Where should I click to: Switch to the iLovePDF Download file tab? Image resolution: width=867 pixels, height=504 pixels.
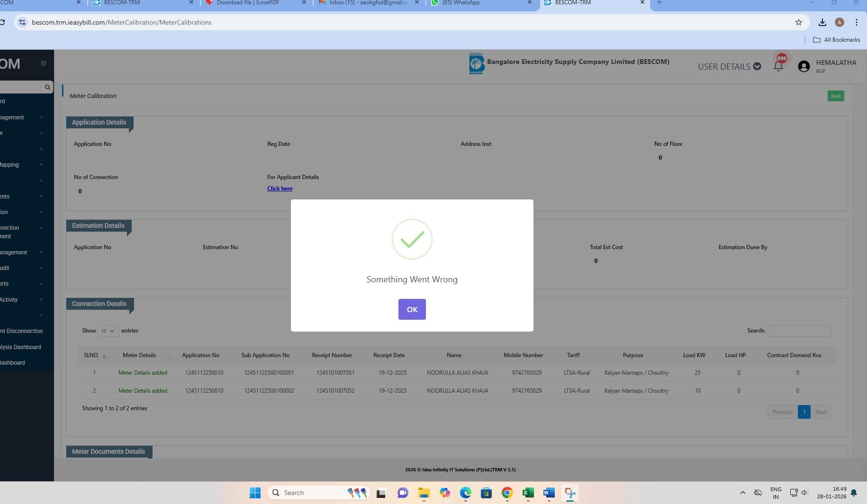257,3
